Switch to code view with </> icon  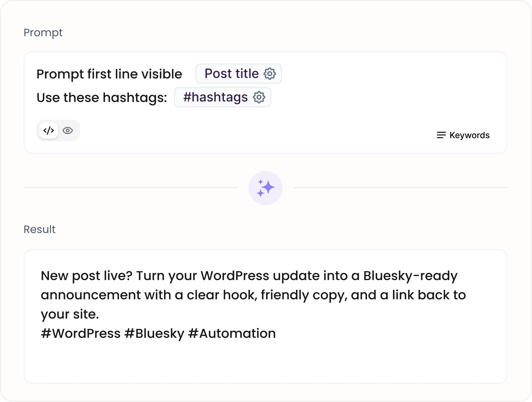(x=49, y=130)
